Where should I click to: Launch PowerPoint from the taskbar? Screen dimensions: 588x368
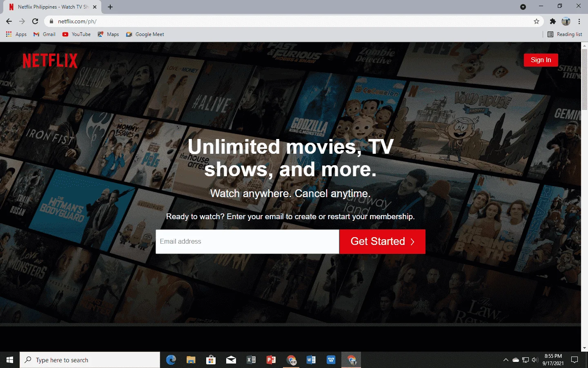[271, 360]
